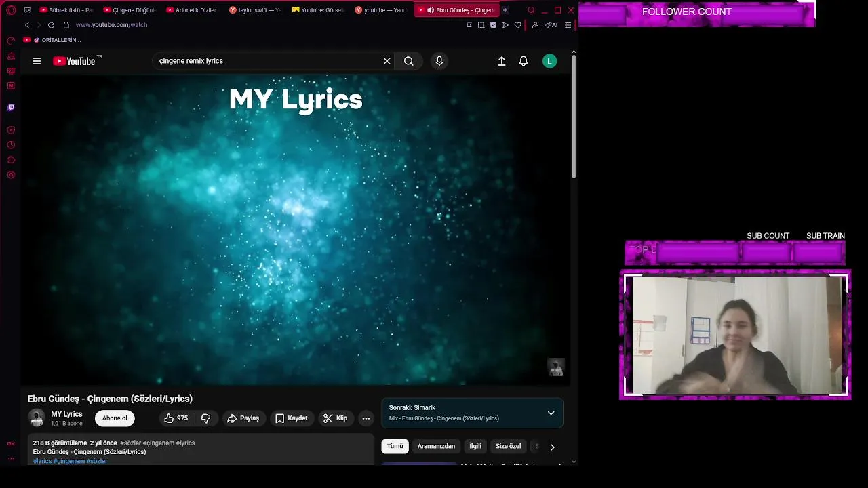The width and height of the screenshot is (868, 488).
Task: Click the www.youtube.com address bar
Action: 111,25
